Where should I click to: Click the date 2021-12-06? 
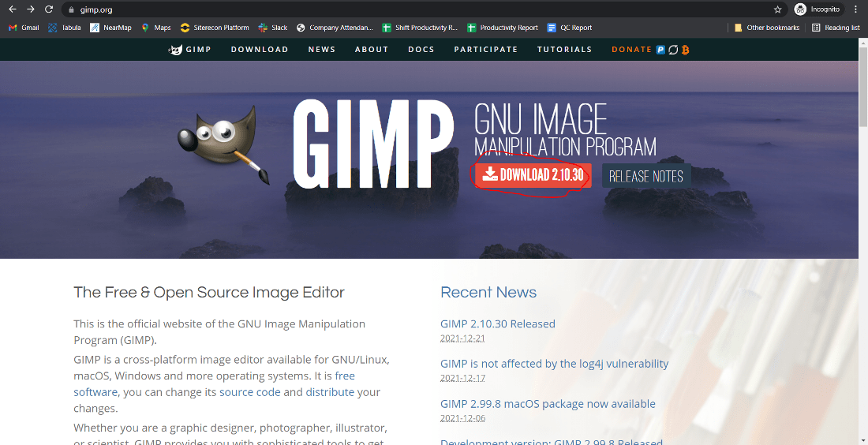(462, 418)
